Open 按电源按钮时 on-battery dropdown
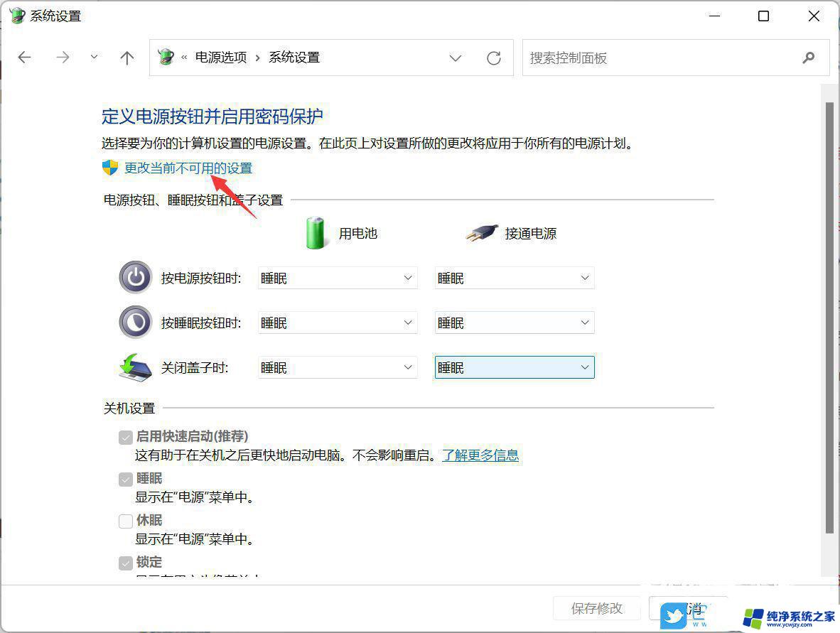The image size is (840, 633). (338, 278)
